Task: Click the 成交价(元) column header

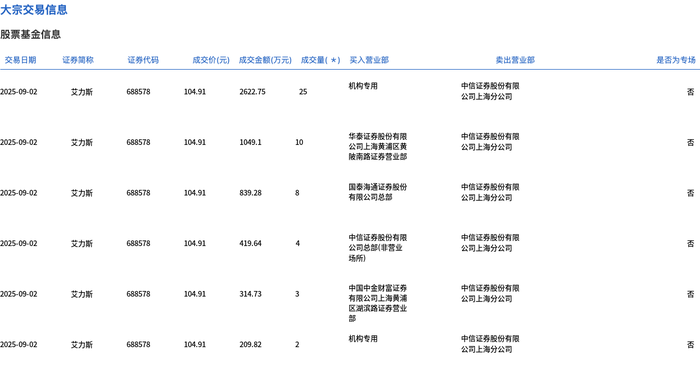Action: (211, 60)
